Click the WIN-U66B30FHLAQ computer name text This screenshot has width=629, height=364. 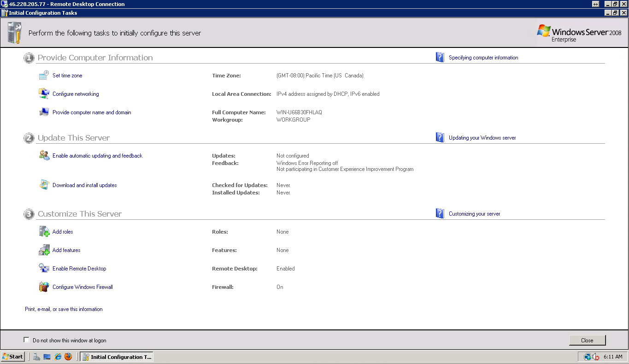299,112
